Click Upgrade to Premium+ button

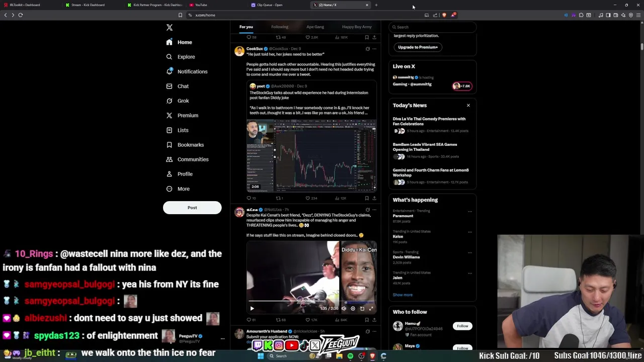(x=418, y=47)
